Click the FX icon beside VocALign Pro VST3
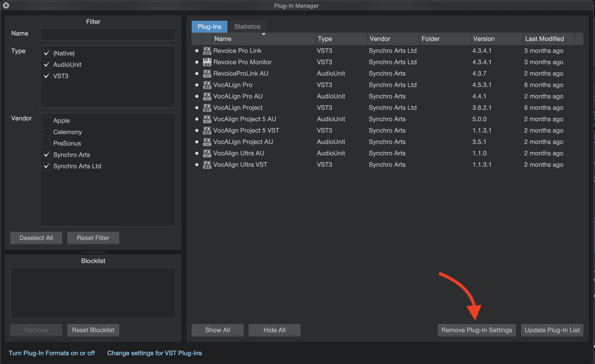 click(207, 85)
